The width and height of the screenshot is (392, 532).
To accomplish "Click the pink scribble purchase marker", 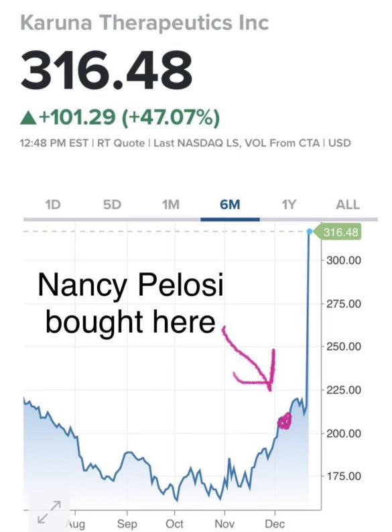I will [285, 421].
